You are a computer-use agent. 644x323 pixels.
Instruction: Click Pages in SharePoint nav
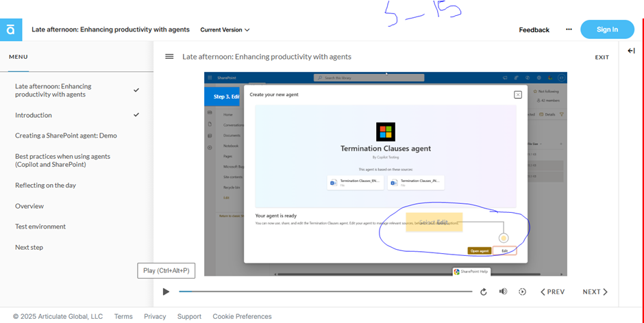[x=228, y=157]
